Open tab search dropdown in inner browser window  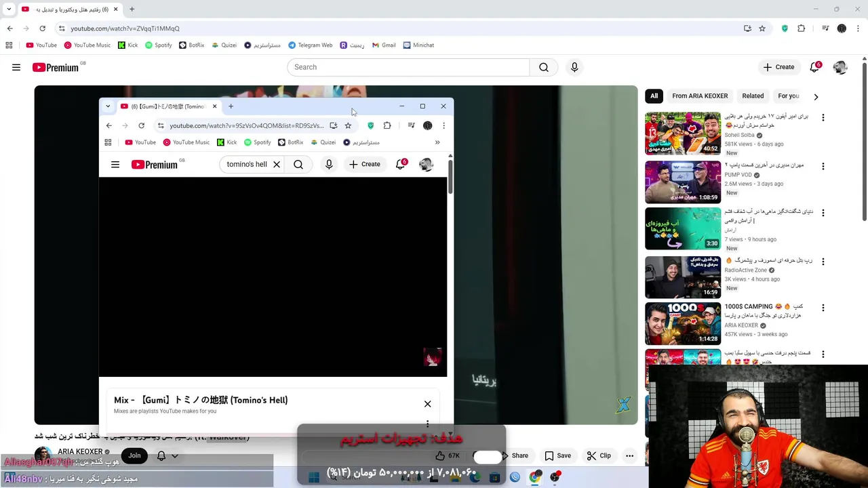[107, 106]
